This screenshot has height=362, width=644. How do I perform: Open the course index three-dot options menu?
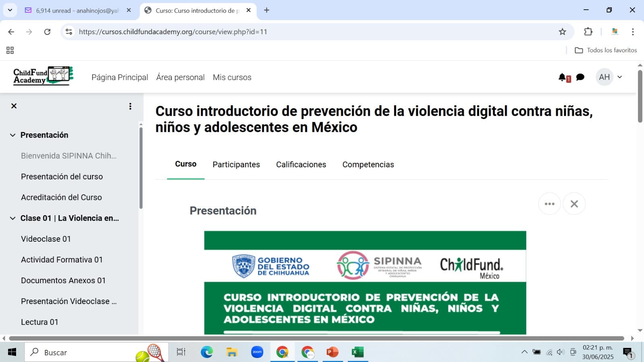130,106
